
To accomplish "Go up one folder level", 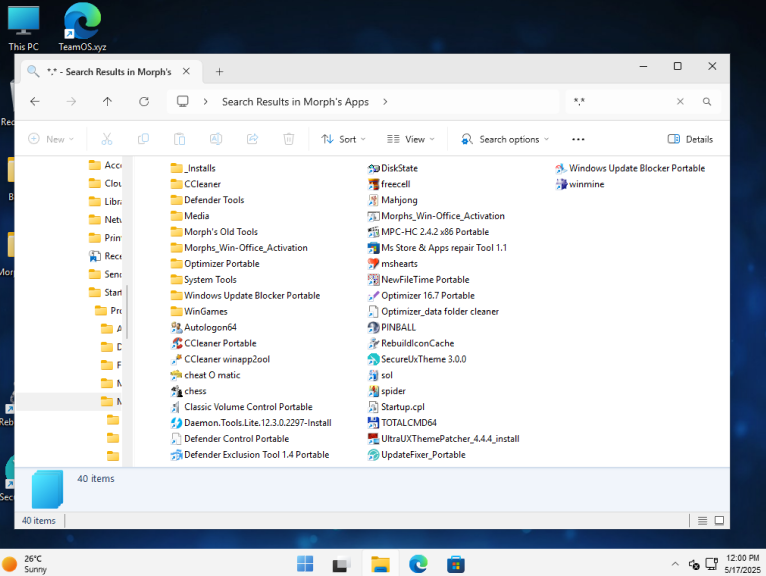I will pyautogui.click(x=107, y=102).
